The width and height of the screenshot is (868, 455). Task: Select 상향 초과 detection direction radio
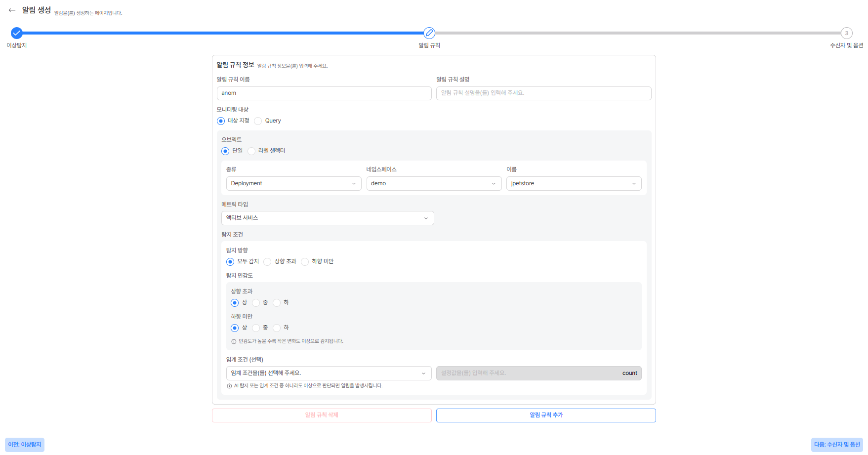click(x=267, y=262)
